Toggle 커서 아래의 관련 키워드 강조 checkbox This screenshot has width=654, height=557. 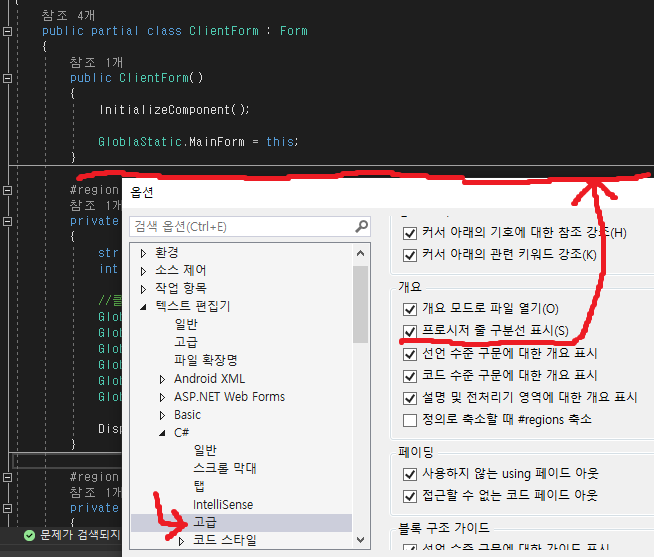click(x=410, y=255)
